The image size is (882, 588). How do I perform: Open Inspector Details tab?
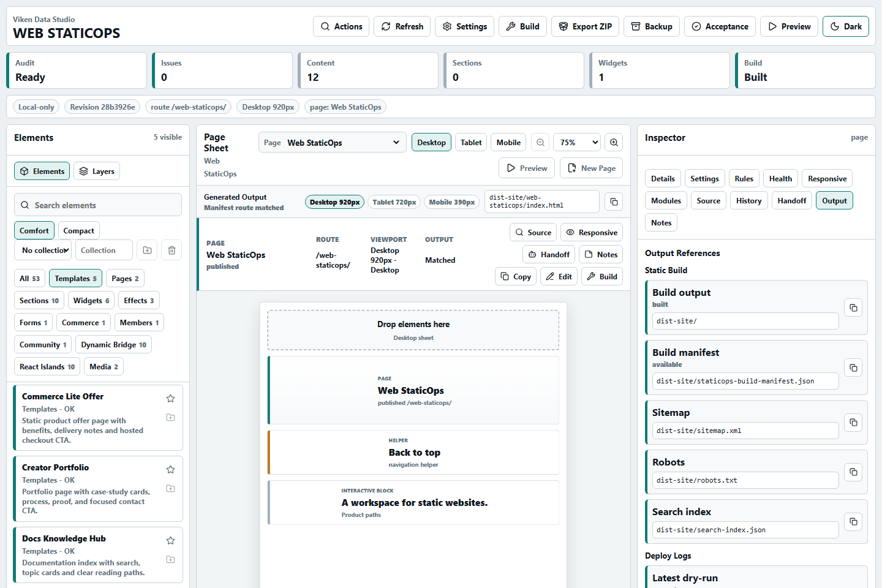[x=663, y=179]
